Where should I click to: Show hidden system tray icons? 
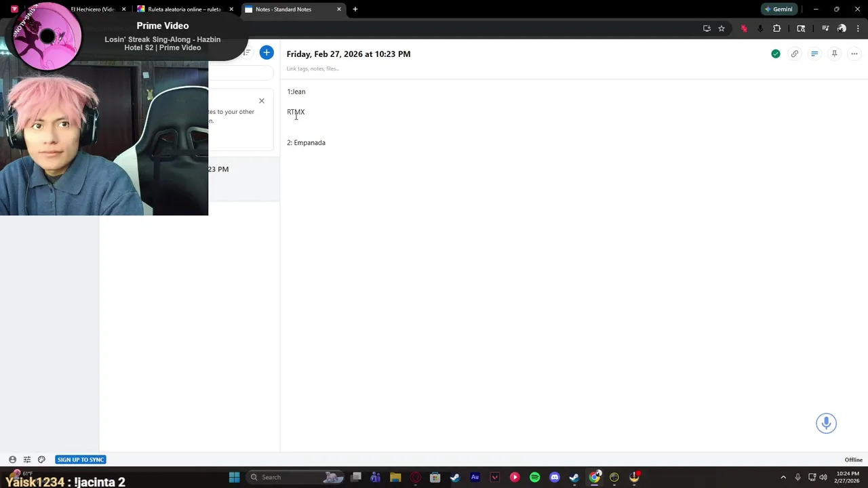[x=783, y=477]
